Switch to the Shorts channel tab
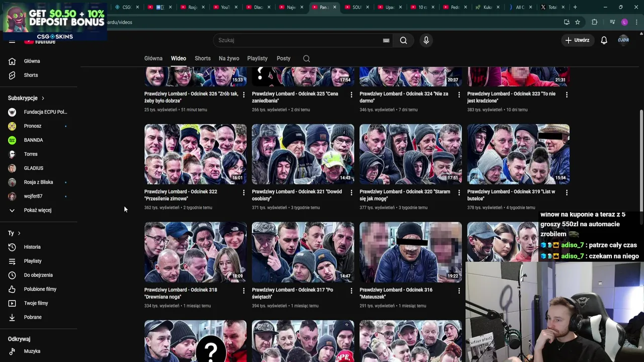Image resolution: width=644 pixels, height=362 pixels. coord(203,58)
